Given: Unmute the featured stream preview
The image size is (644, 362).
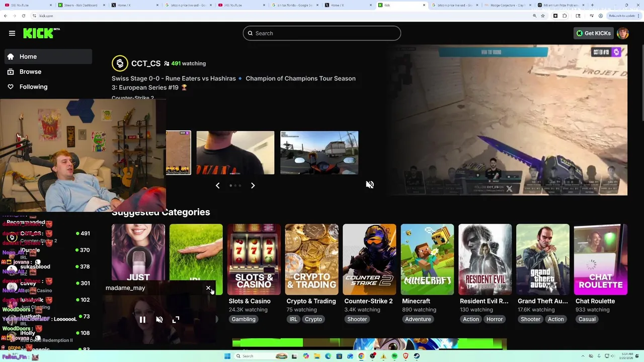Looking at the screenshot, I should [370, 185].
